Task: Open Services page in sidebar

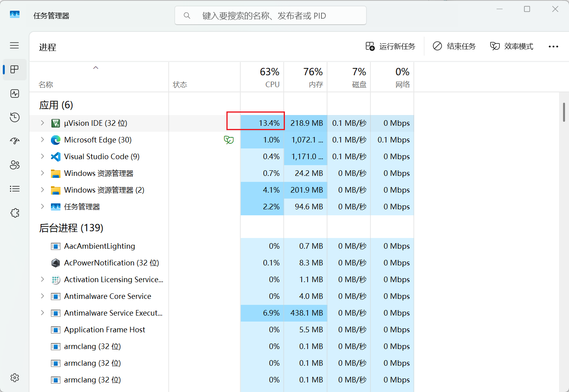Action: tap(15, 213)
